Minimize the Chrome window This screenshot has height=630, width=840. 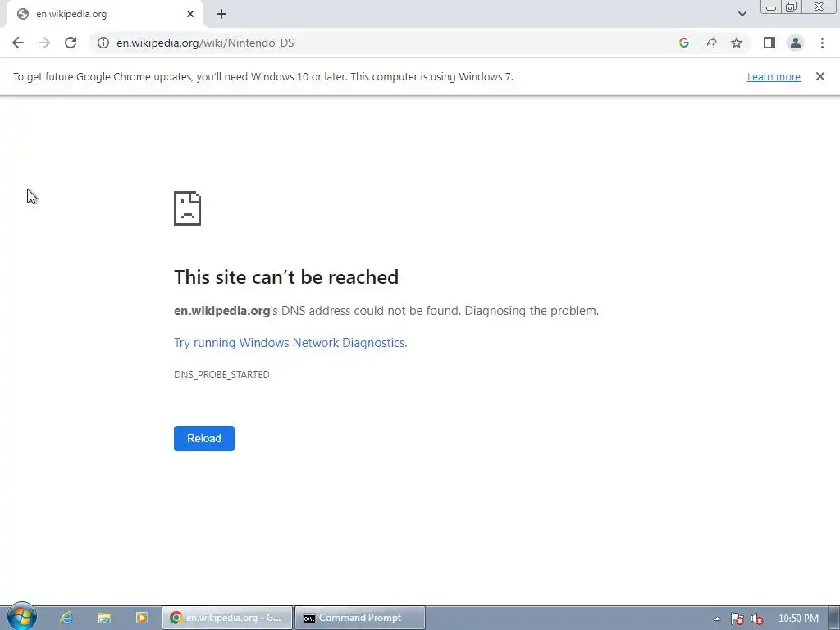pyautogui.click(x=771, y=7)
